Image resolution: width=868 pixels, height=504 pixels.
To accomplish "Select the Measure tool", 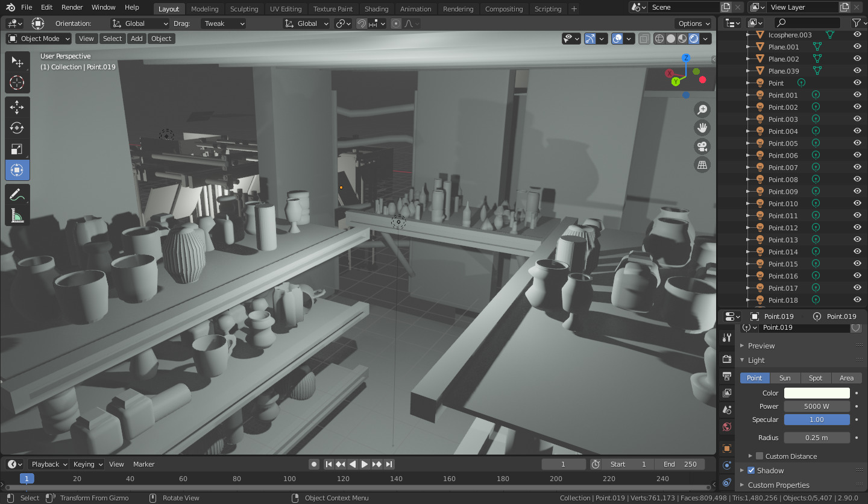I will [x=17, y=215].
